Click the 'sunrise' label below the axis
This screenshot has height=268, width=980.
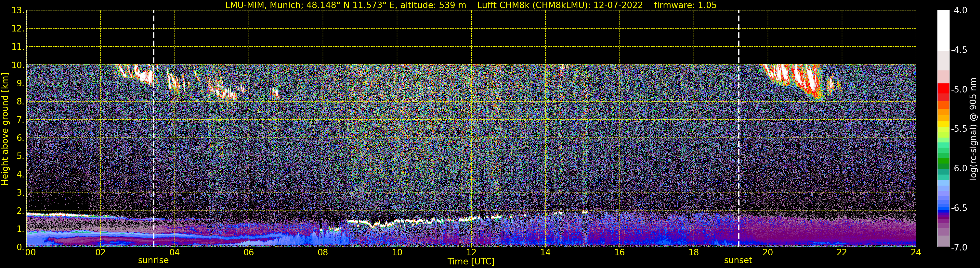[x=153, y=261]
